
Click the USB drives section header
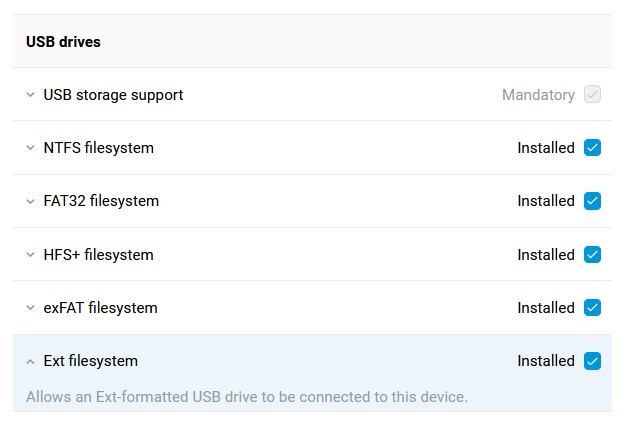63,42
